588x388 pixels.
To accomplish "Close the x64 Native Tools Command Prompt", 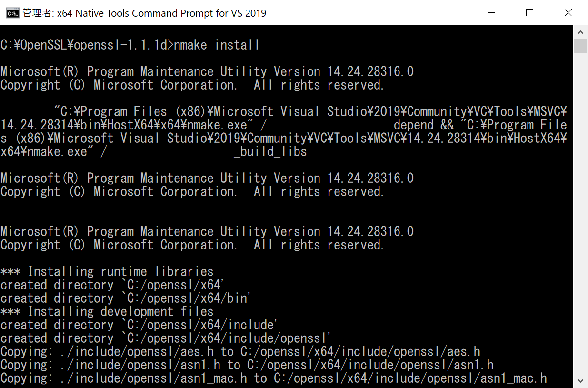I will click(568, 13).
